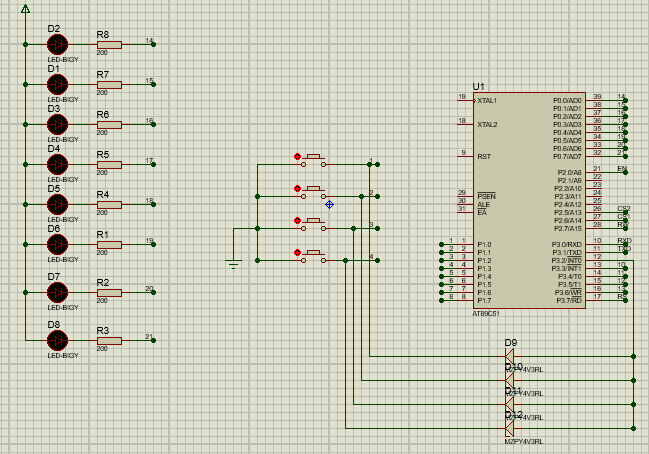Toggle red latch dot of button on net 3
Screen dimensions: 649x454
297,221
